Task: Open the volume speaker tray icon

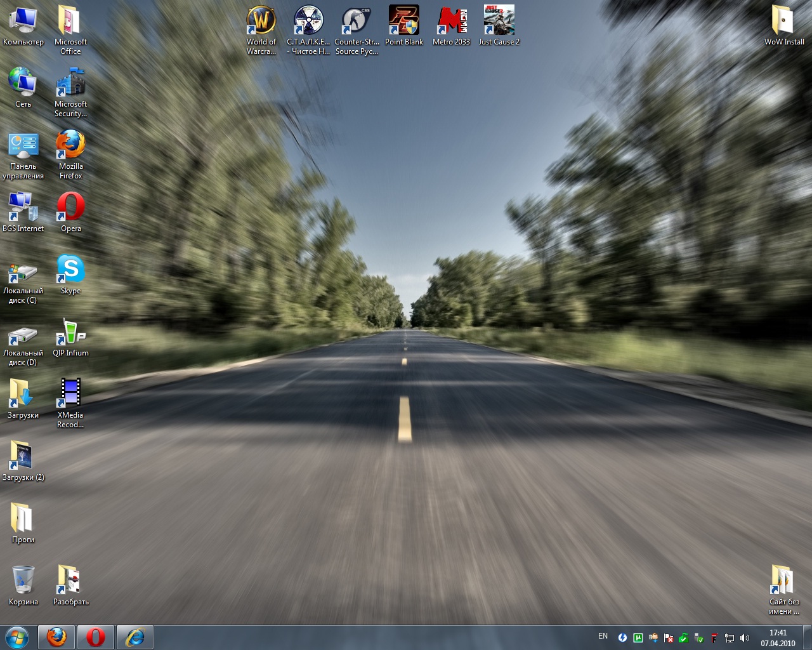Action: coord(745,638)
